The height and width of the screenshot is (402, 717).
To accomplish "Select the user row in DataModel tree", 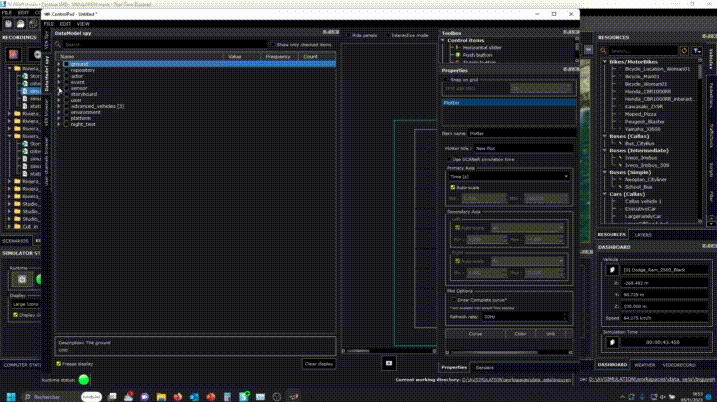I will 195,100.
